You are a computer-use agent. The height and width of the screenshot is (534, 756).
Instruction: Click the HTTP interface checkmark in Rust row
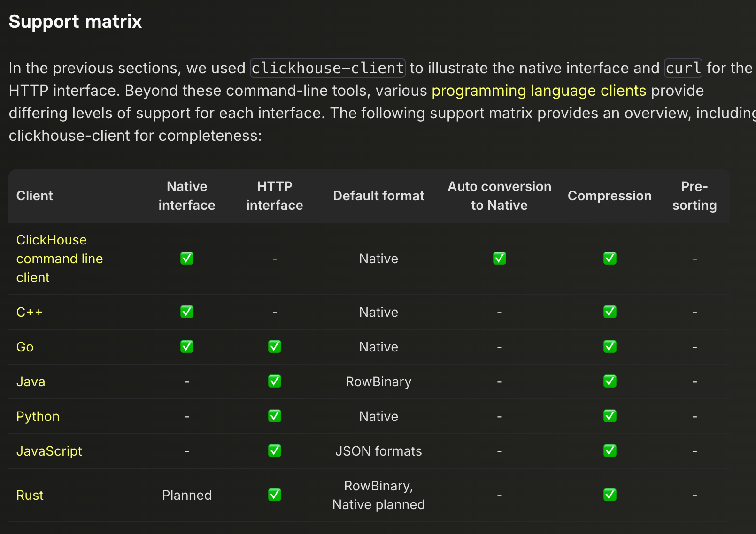[x=275, y=495]
